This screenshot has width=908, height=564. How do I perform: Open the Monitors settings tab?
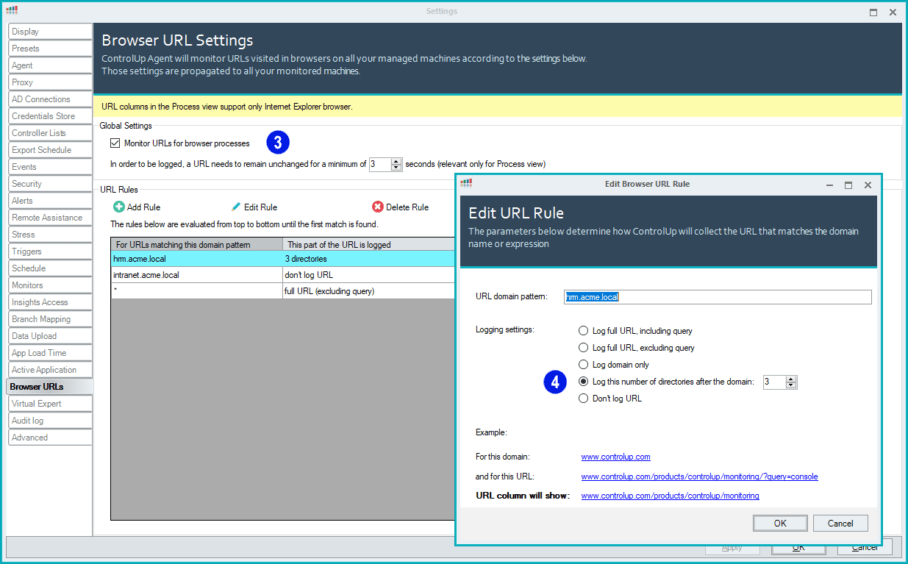50,285
